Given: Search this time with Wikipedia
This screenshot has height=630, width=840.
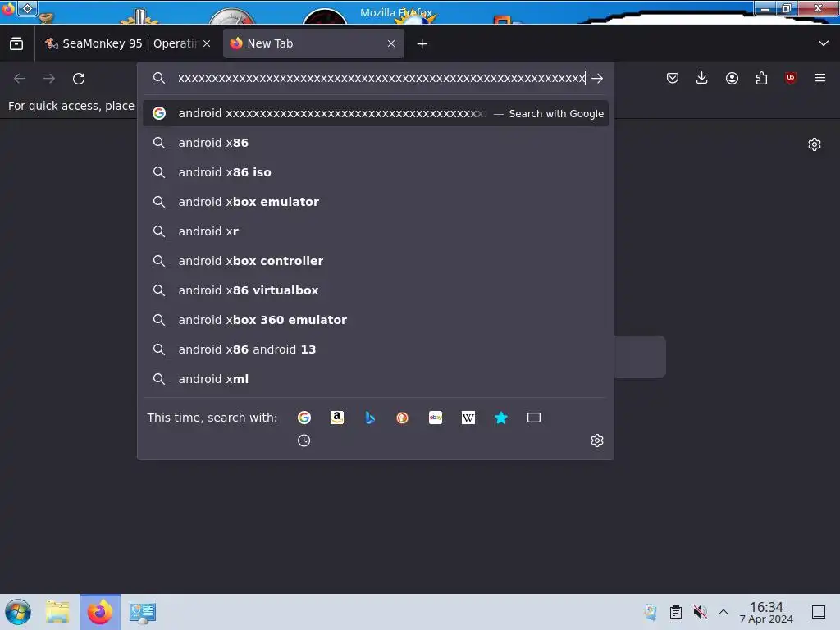Looking at the screenshot, I should (468, 418).
